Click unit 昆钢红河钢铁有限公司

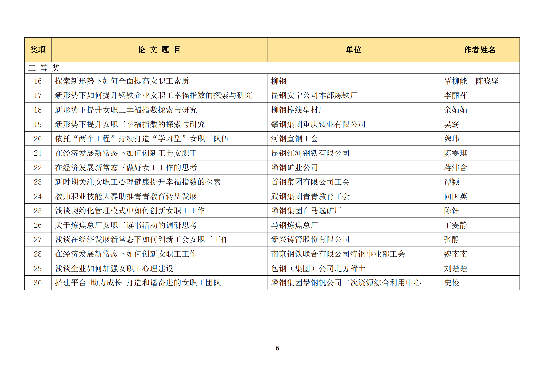coord(310,153)
